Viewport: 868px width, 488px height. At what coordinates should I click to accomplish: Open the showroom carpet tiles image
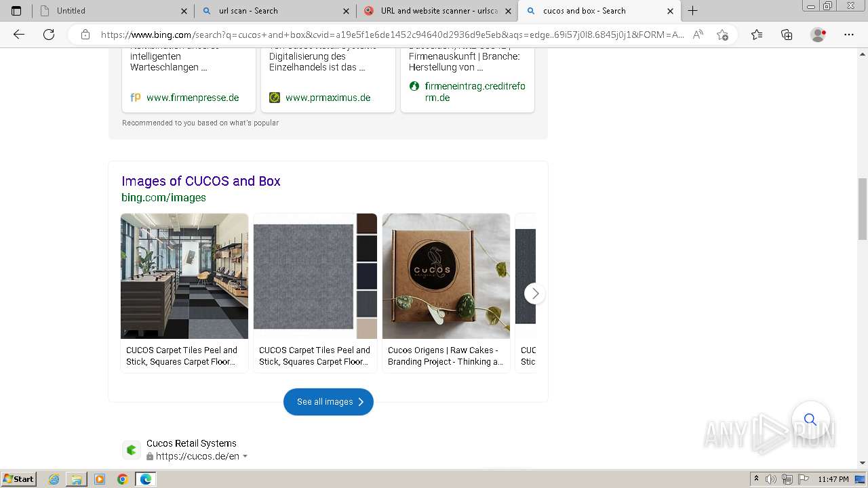(184, 276)
